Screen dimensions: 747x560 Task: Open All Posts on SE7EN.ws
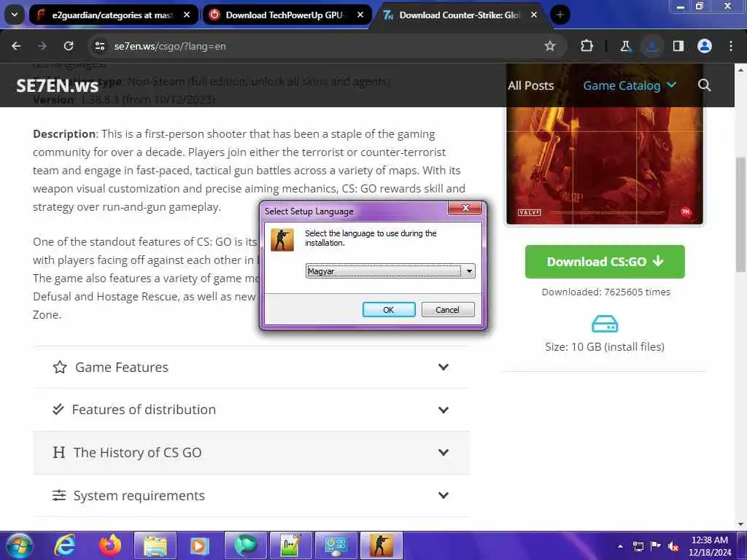[x=531, y=86]
